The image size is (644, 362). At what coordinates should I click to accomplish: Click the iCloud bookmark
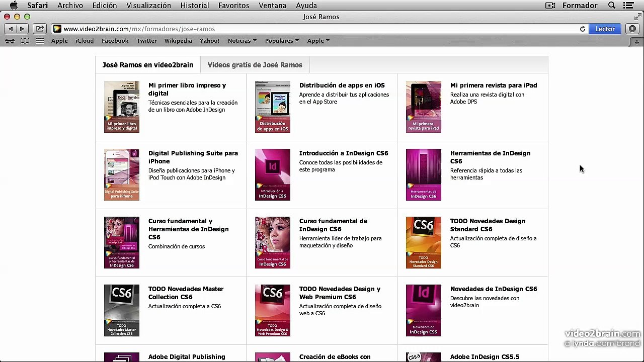point(85,41)
